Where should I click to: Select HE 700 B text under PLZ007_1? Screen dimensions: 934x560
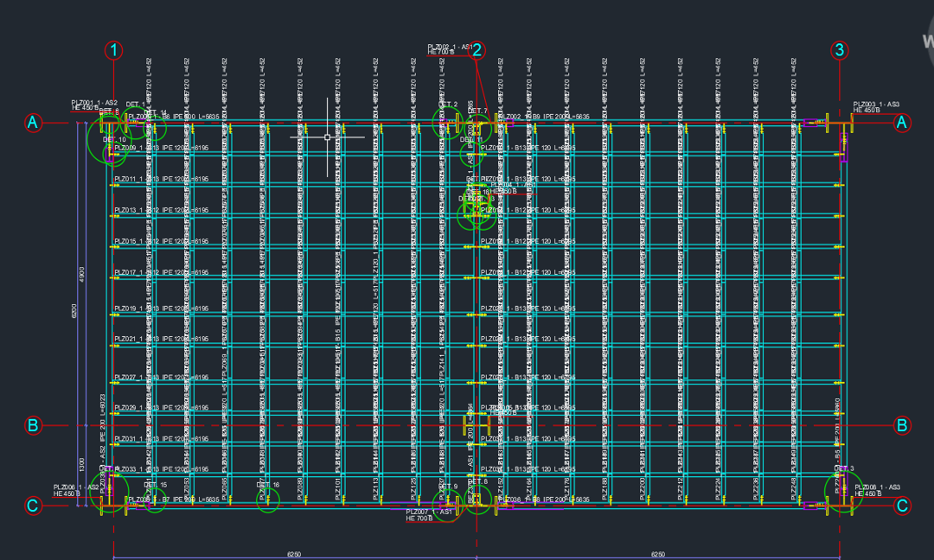pyautogui.click(x=419, y=519)
